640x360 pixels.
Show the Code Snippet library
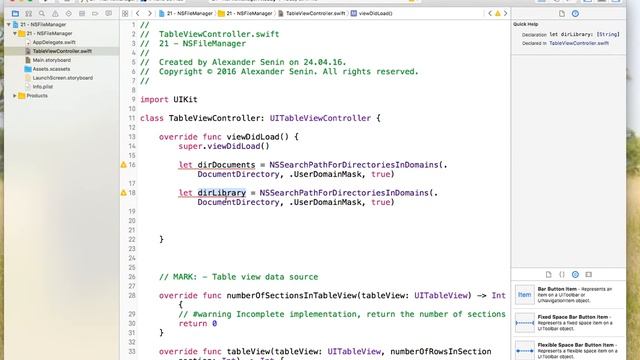[x=562, y=274]
